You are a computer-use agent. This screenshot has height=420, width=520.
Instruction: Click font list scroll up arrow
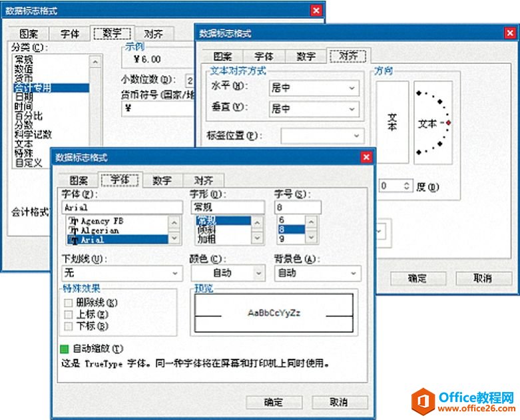pyautogui.click(x=174, y=222)
